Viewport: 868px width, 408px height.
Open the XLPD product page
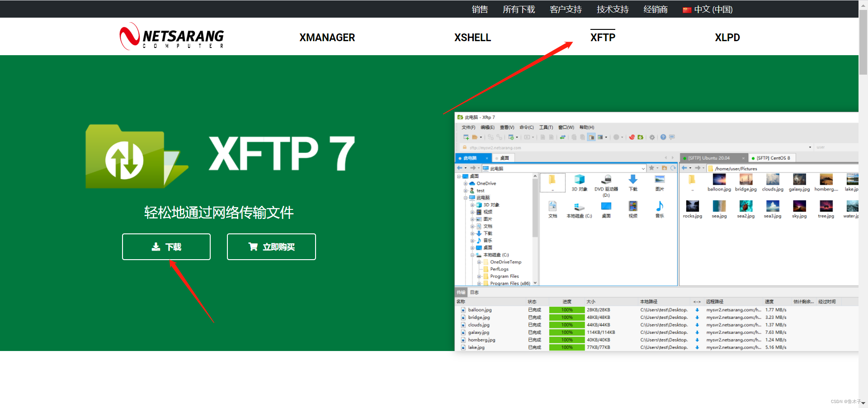pos(727,38)
